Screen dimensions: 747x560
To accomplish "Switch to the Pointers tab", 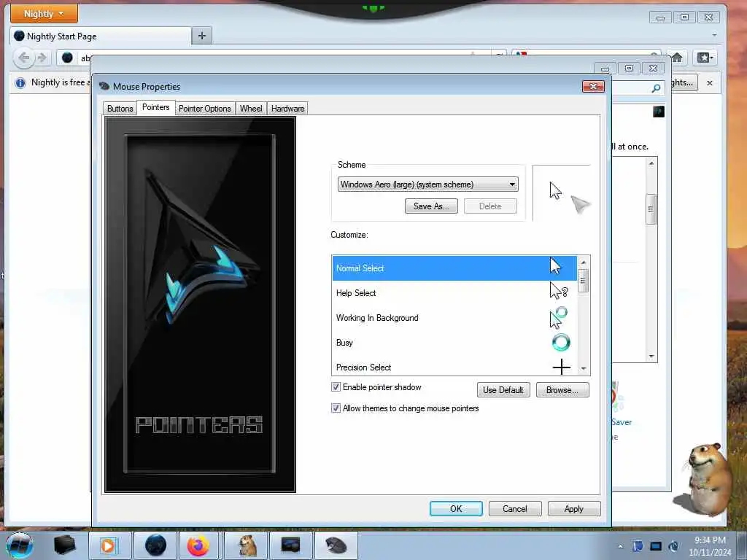I will (x=156, y=107).
